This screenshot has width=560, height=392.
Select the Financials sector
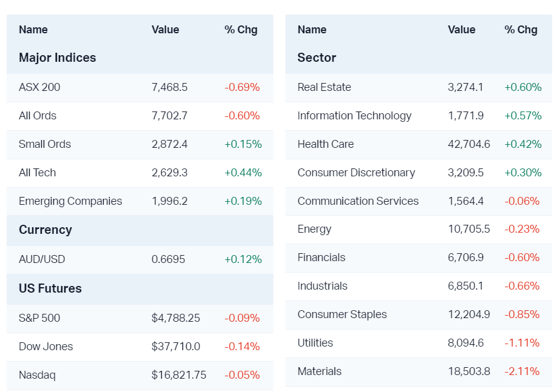tap(321, 257)
